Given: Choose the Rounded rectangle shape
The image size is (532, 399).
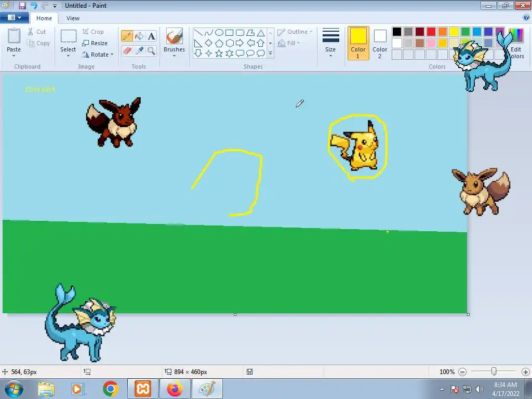Looking at the screenshot, I should [x=240, y=33].
